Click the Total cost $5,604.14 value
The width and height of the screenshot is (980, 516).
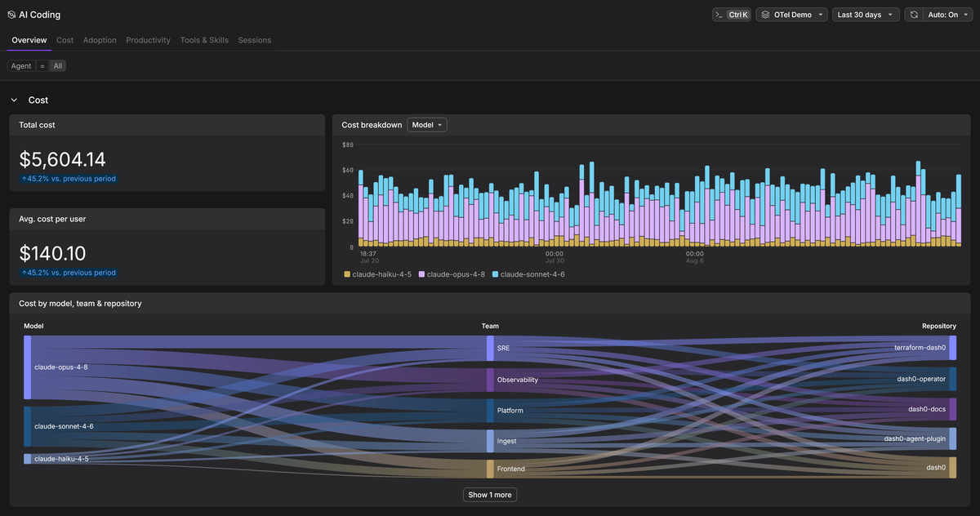pyautogui.click(x=63, y=159)
